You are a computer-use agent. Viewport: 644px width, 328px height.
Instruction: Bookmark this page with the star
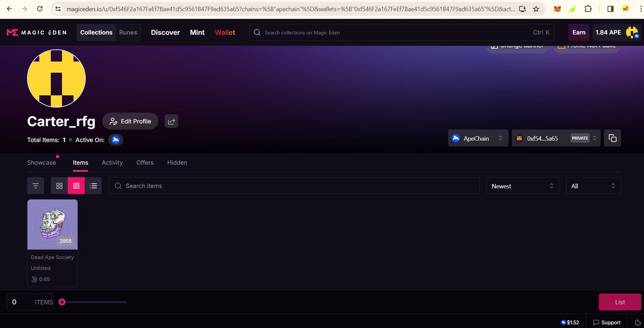pyautogui.click(x=536, y=9)
